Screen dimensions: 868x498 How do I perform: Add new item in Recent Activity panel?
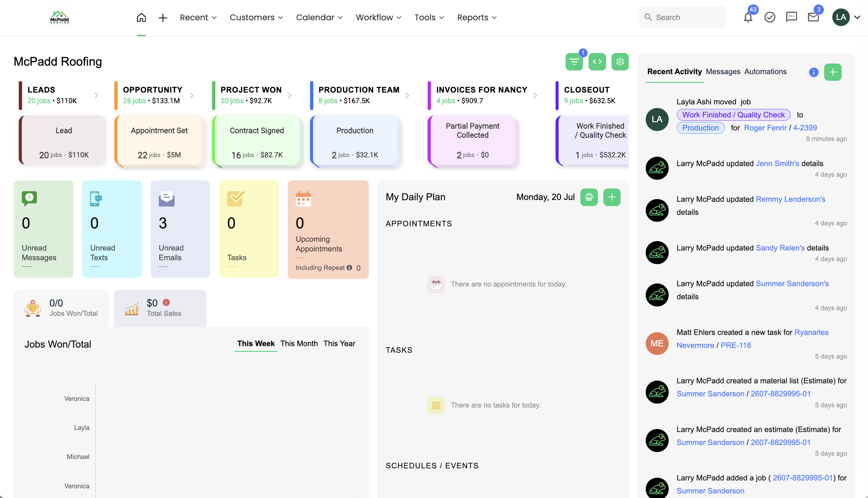pos(833,72)
